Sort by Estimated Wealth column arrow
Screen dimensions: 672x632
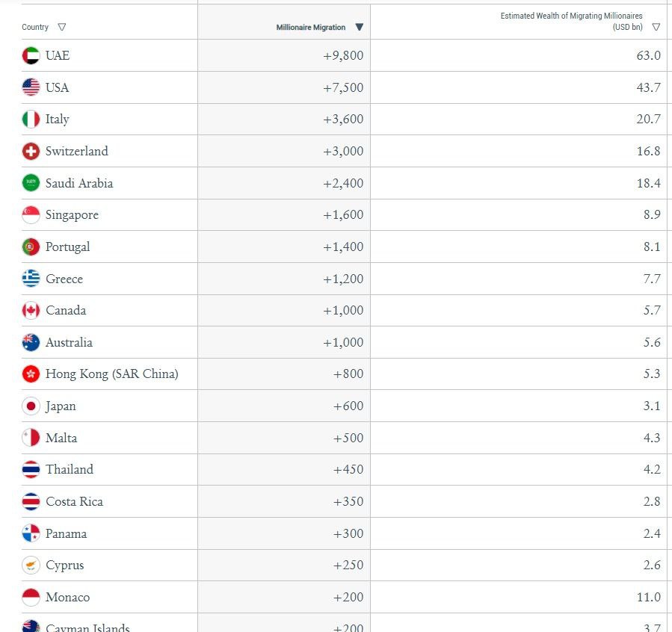click(656, 28)
